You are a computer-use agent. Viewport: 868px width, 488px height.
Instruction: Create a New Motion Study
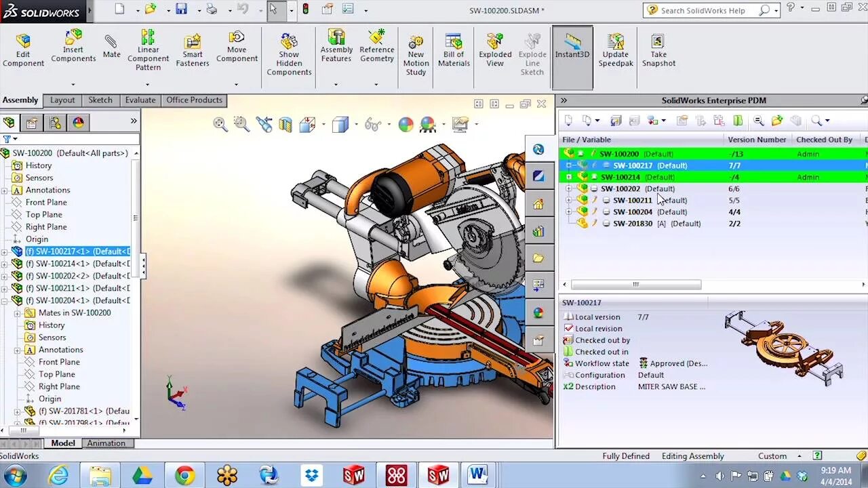click(x=416, y=54)
